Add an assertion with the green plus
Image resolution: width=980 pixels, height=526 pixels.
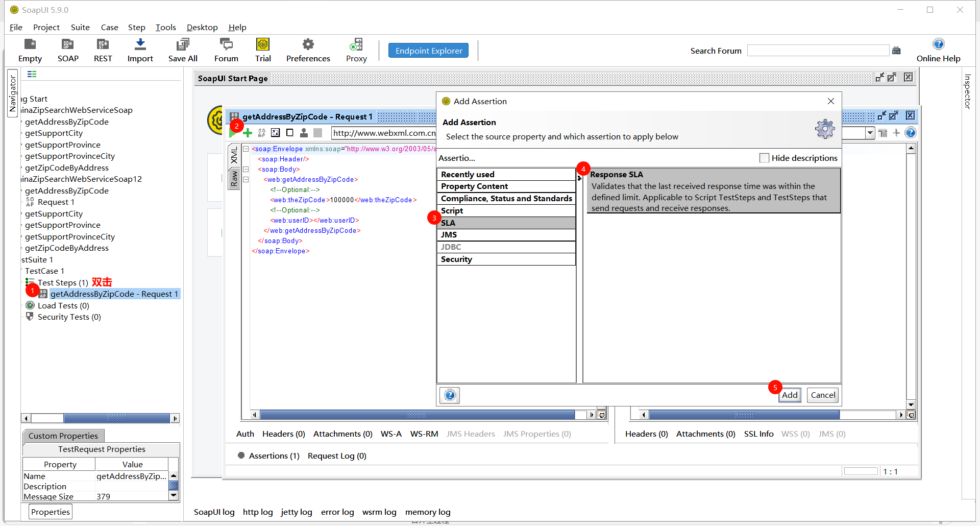pyautogui.click(x=248, y=133)
